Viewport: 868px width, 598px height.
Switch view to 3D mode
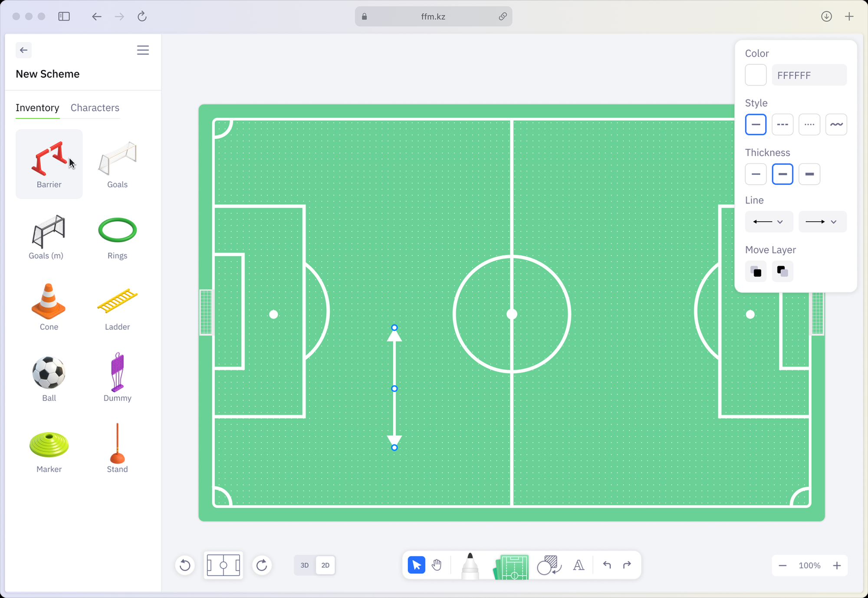pos(305,565)
